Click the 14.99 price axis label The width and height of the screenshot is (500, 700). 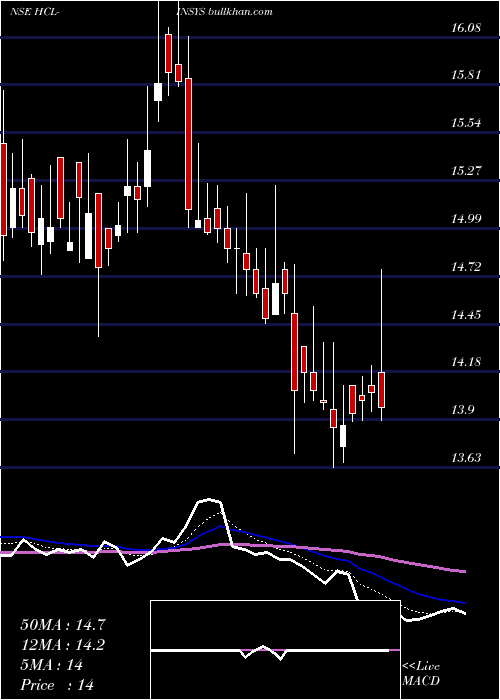pyautogui.click(x=466, y=219)
